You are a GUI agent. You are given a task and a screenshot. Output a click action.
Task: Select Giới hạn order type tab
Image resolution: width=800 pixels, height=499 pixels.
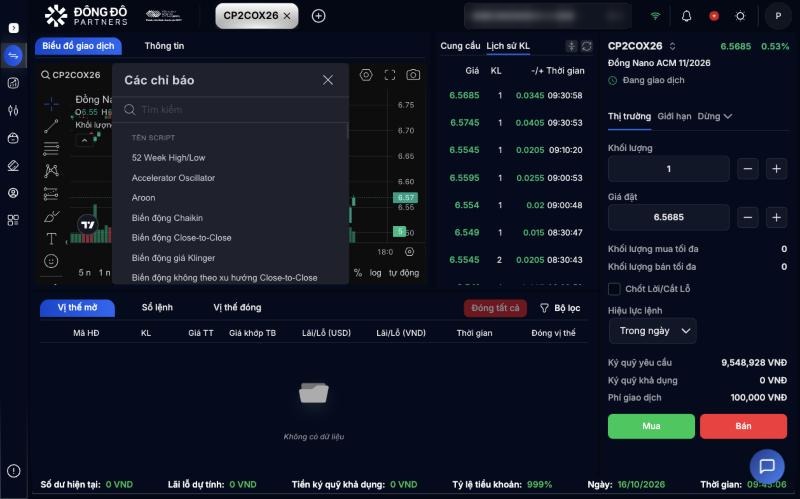tap(674, 116)
